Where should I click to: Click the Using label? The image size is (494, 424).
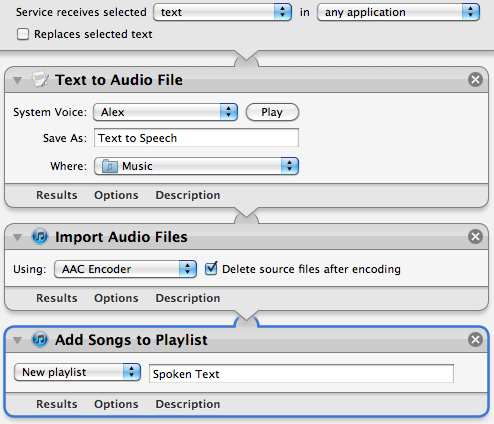(30, 269)
